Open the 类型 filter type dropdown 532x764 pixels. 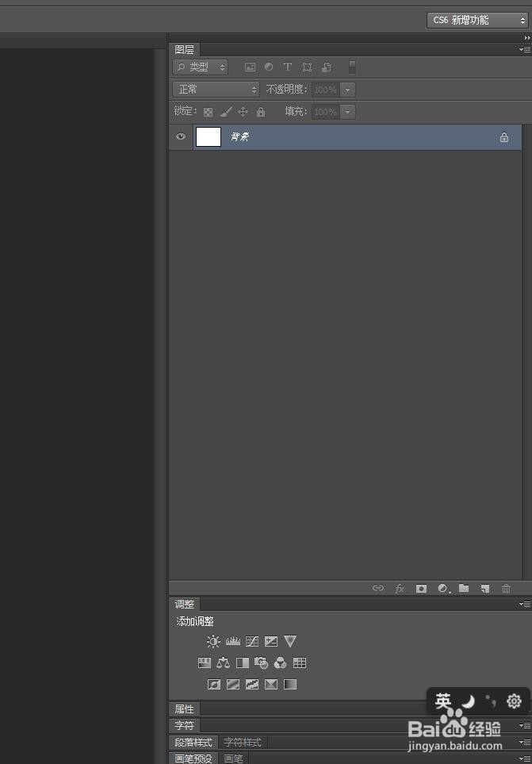(200, 67)
